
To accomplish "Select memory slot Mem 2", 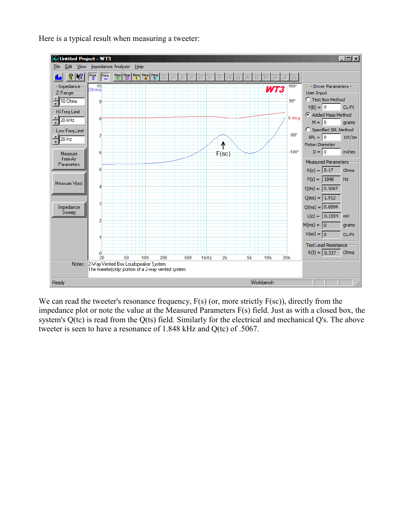I will point(128,77).
